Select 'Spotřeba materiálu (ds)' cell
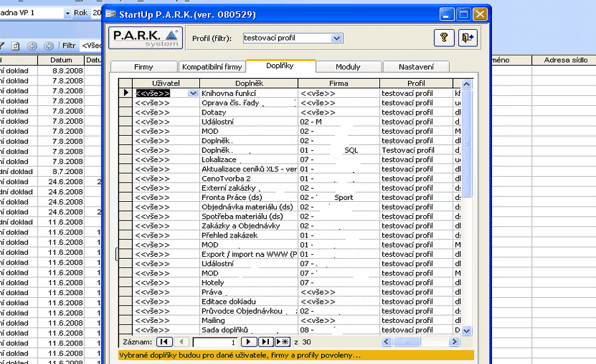The image size is (596, 364). [x=249, y=216]
